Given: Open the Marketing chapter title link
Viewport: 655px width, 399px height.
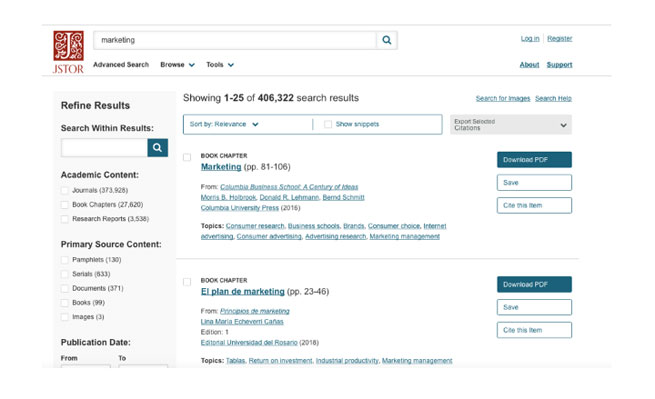Looking at the screenshot, I should point(221,167).
